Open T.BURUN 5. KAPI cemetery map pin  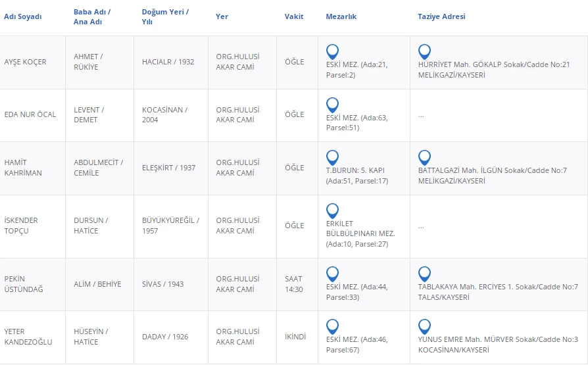tap(333, 157)
